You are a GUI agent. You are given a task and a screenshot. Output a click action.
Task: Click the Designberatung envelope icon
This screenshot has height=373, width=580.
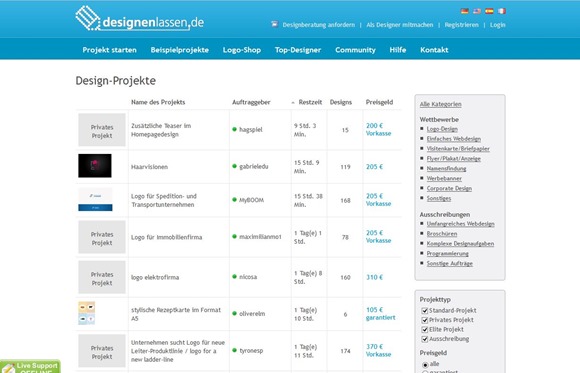coord(274,24)
